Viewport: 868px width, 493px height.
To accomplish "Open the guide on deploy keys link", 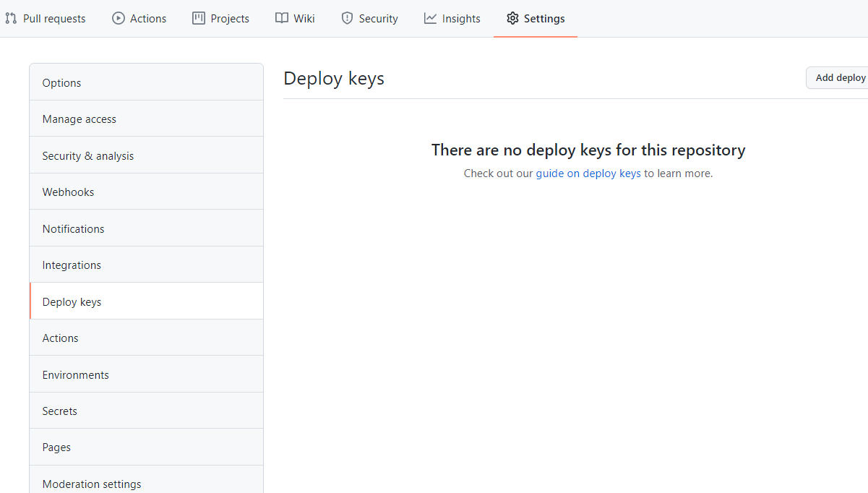I will tap(588, 173).
